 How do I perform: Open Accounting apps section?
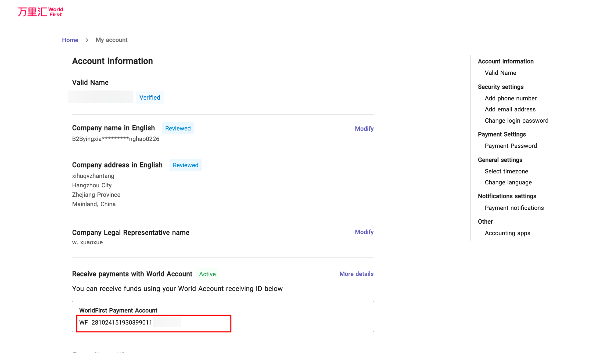click(507, 233)
